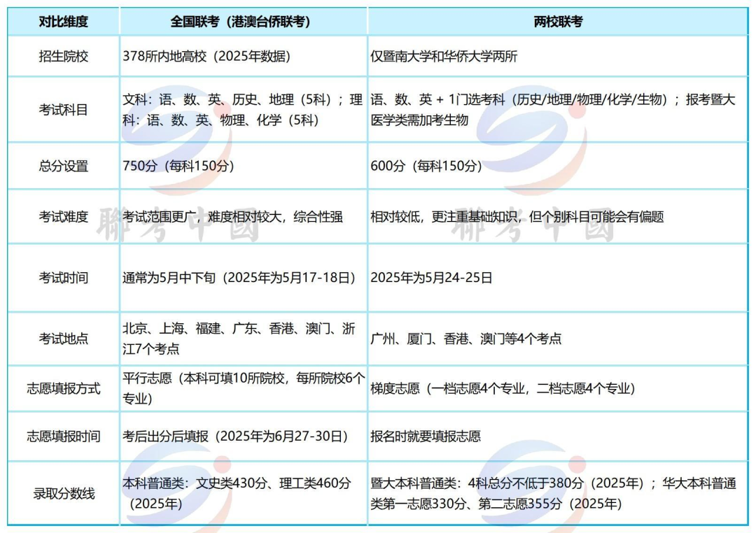
Task: Click the 两校联考 column header
Action: point(558,22)
